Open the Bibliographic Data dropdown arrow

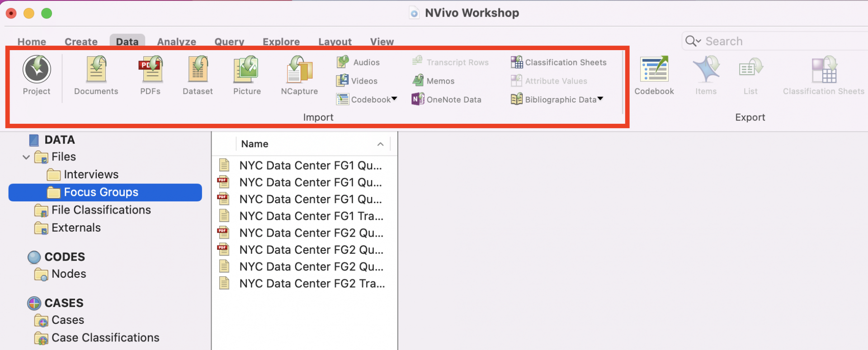tap(600, 98)
